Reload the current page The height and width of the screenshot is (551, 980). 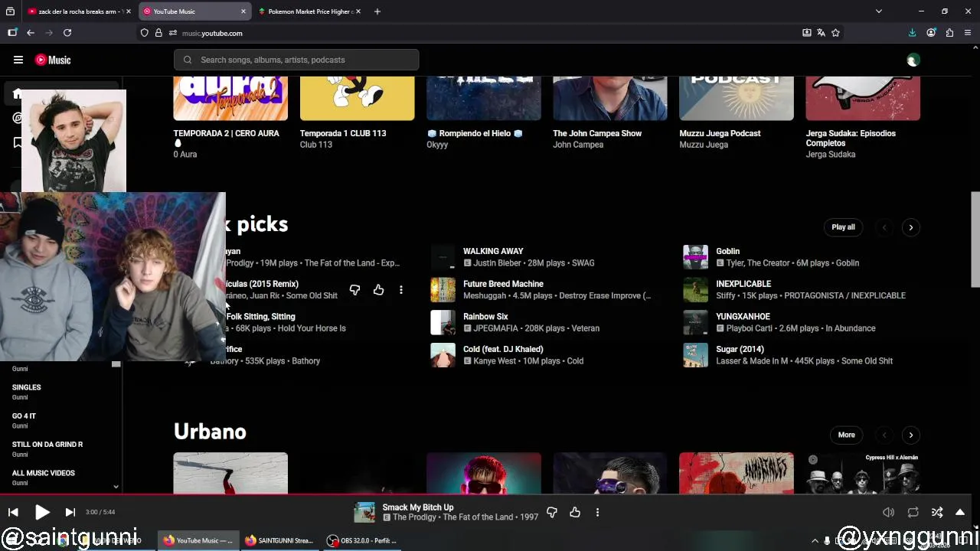tap(67, 33)
